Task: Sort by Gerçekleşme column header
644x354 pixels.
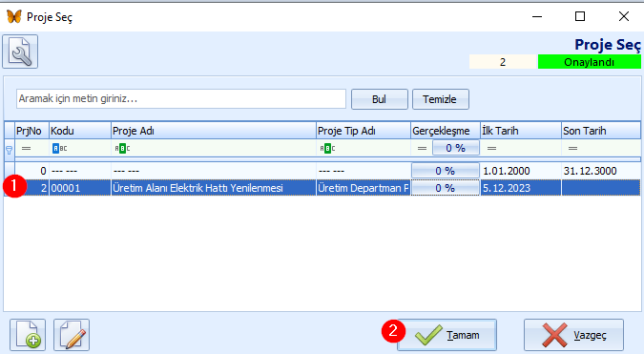Action: click(x=446, y=131)
